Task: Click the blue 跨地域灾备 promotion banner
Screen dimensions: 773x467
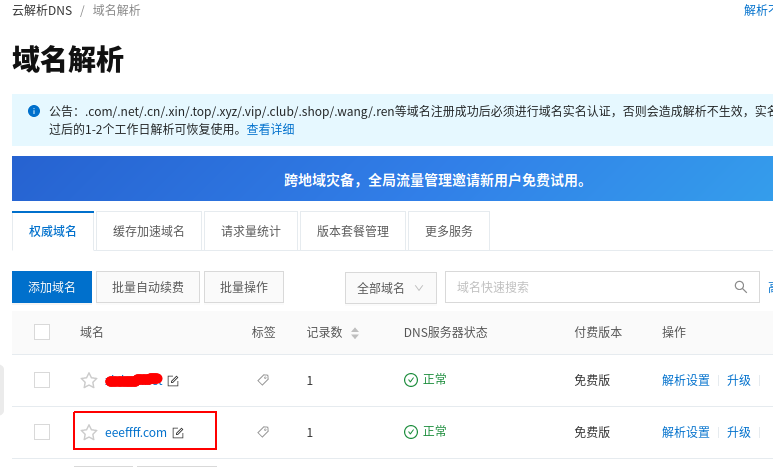Action: pos(392,179)
